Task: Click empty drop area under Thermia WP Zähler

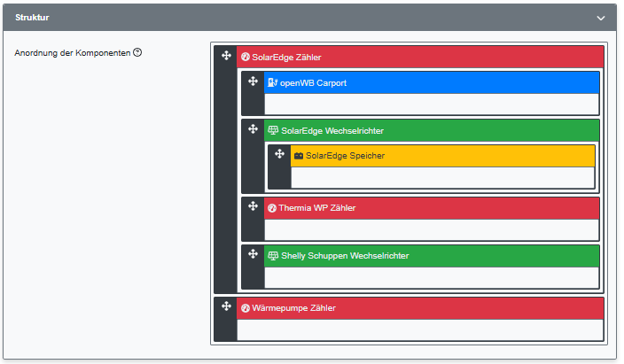Action: click(432, 229)
